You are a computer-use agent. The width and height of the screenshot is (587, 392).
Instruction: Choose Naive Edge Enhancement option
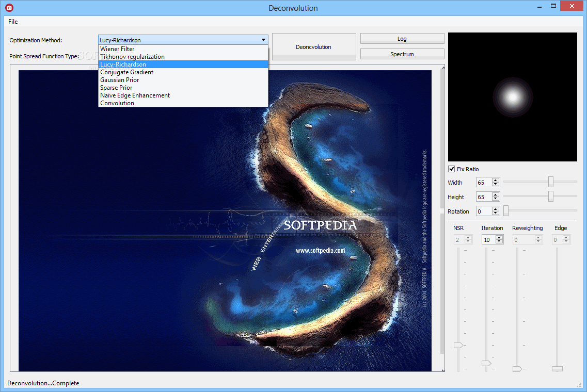pyautogui.click(x=183, y=95)
